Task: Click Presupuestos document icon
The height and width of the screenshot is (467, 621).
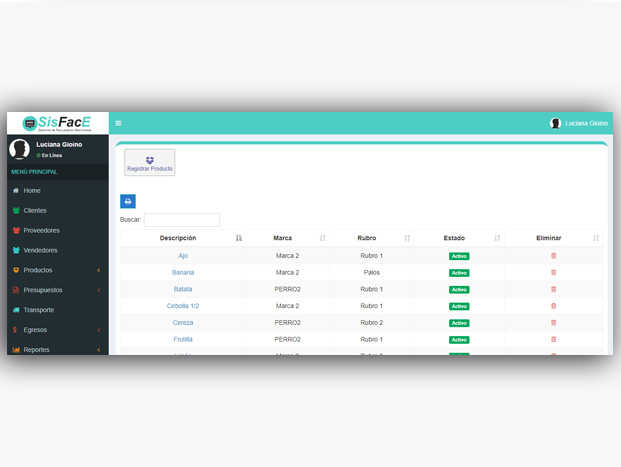Action: click(x=16, y=290)
